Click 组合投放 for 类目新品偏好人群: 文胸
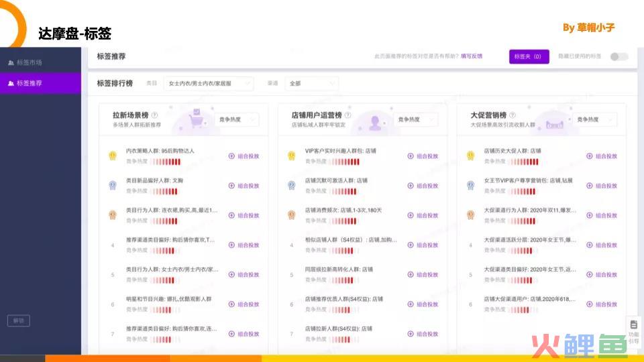644x362 pixels. pos(244,186)
